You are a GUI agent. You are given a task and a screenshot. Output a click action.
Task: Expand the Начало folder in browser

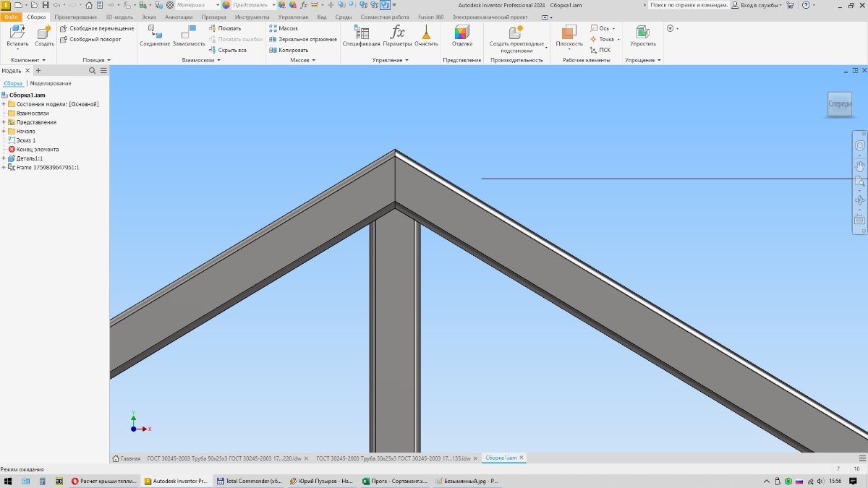(x=4, y=131)
